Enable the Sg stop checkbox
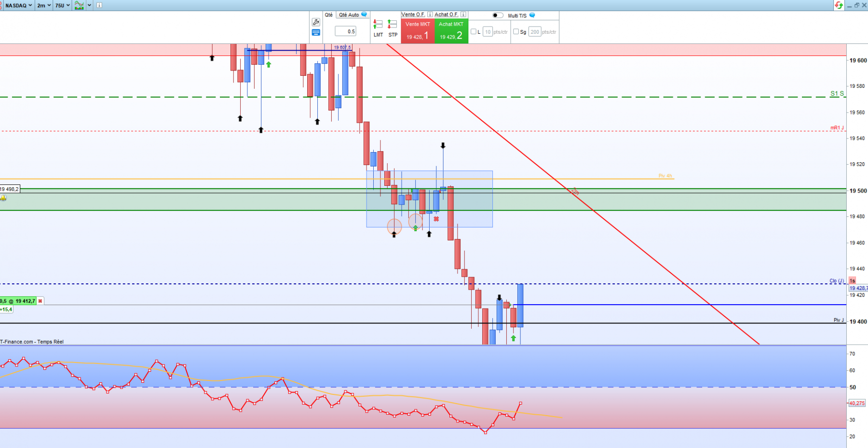 coord(516,31)
